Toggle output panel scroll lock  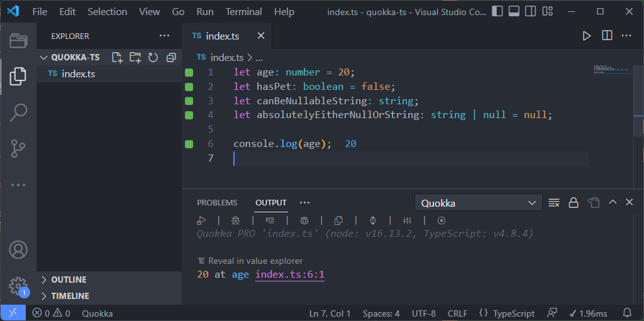pos(574,203)
